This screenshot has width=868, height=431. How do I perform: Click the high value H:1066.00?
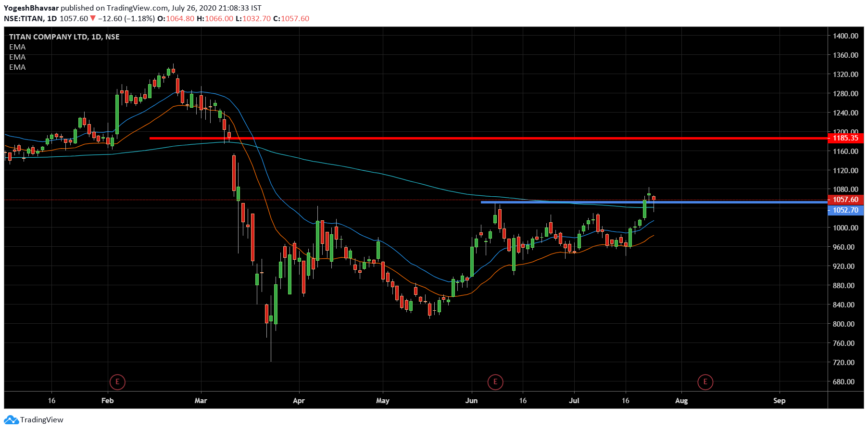215,18
